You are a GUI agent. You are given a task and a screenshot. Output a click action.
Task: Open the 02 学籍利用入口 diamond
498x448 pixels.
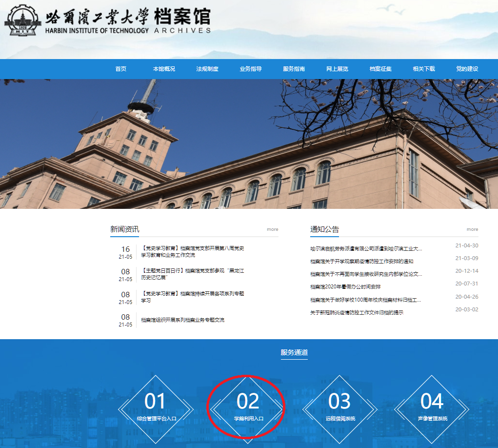tap(248, 409)
